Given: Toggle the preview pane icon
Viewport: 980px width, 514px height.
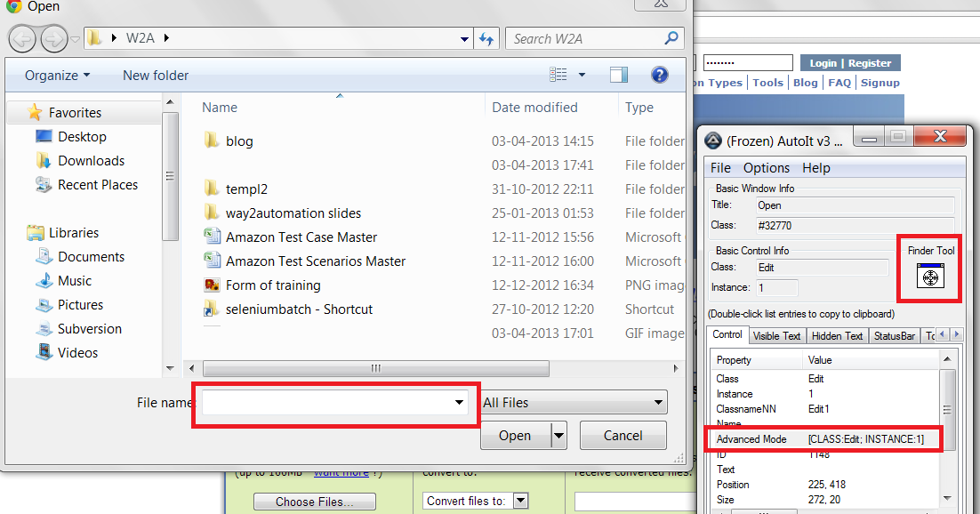Looking at the screenshot, I should 619,75.
